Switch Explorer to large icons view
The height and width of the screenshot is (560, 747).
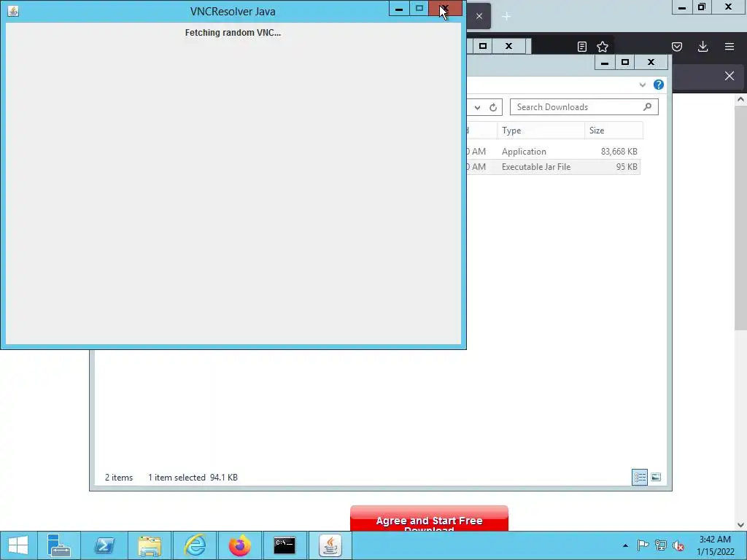656,477
